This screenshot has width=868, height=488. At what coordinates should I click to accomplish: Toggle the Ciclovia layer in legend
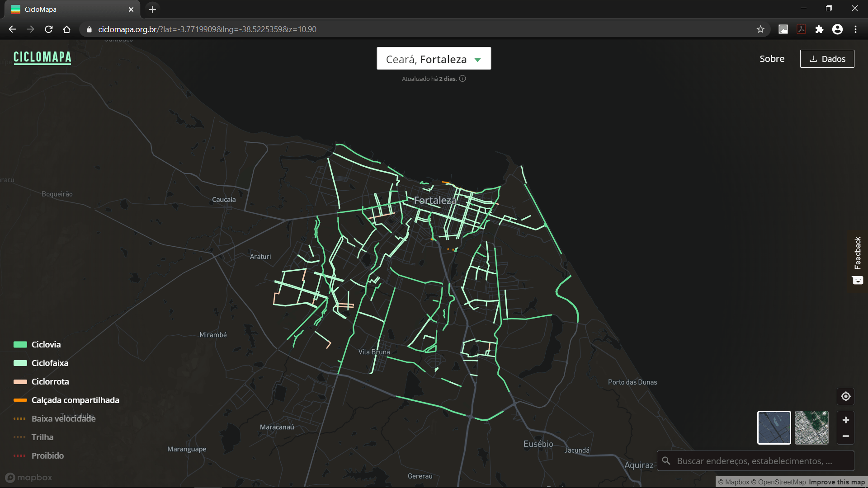46,345
